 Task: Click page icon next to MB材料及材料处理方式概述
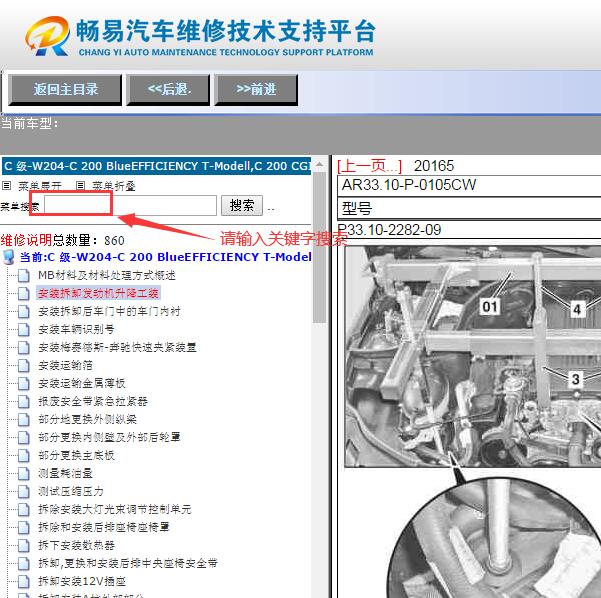coord(24,275)
